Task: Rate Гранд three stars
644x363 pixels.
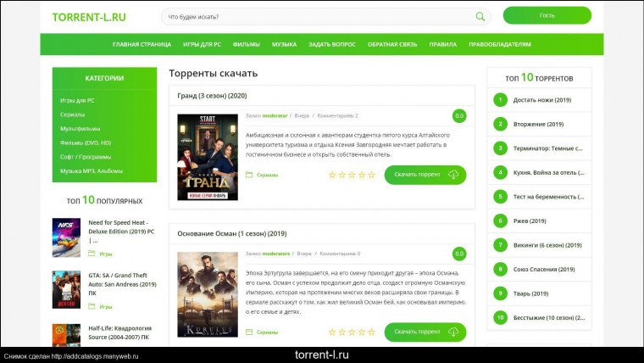Action: (x=352, y=175)
